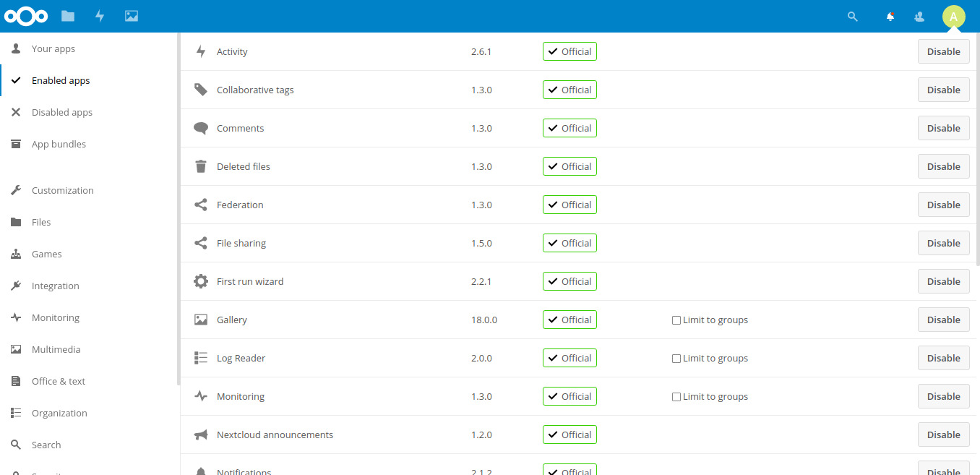Click the Nextcloud logo
This screenshot has width=980, height=475.
(26, 16)
